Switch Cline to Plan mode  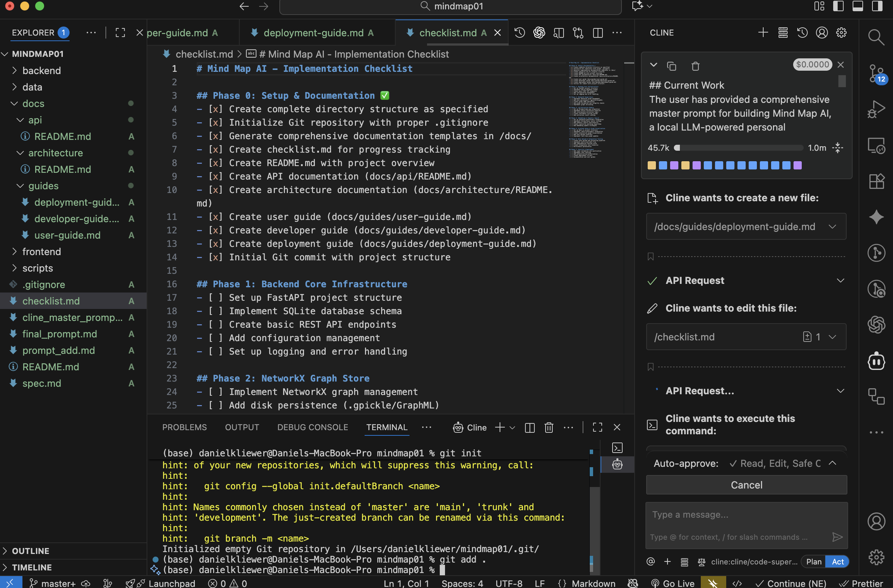813,562
